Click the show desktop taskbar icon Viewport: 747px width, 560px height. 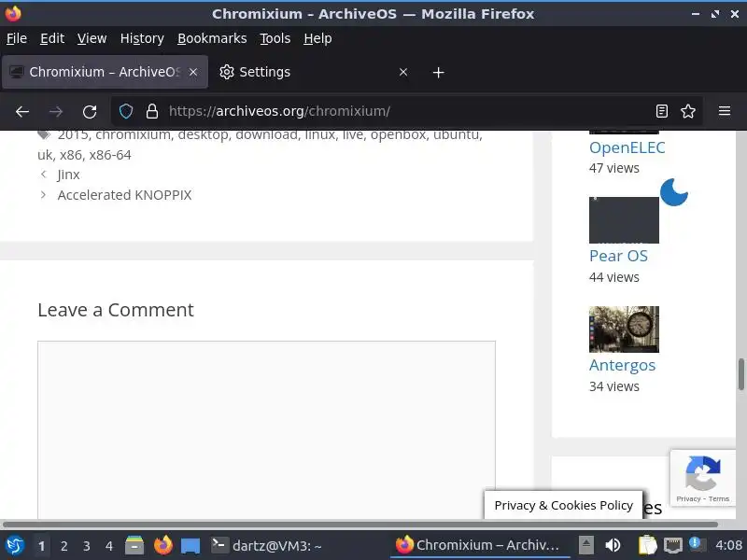[190, 546]
